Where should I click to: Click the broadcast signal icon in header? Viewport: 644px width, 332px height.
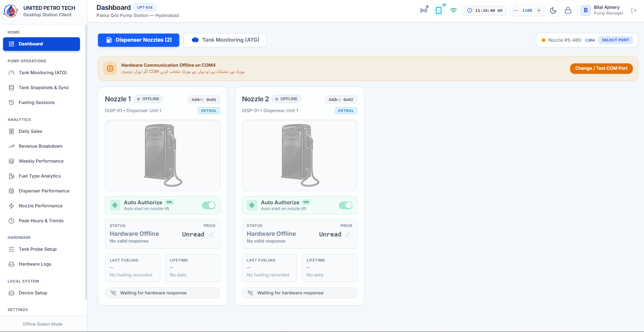pyautogui.click(x=424, y=11)
